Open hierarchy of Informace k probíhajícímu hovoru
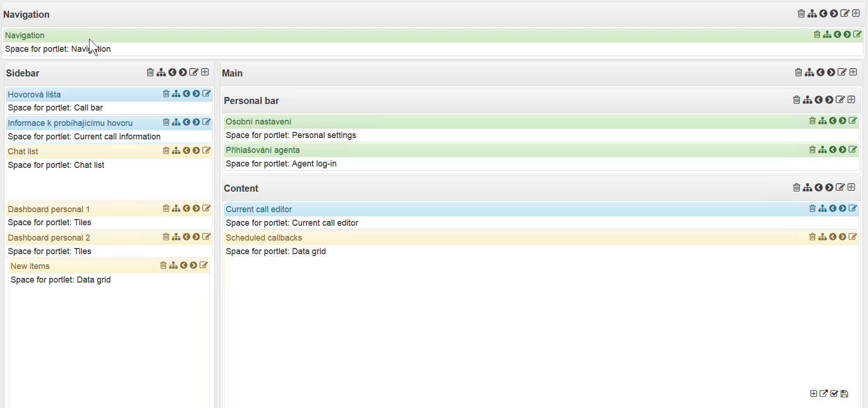Screen dimensions: 868x408 (x=176, y=122)
